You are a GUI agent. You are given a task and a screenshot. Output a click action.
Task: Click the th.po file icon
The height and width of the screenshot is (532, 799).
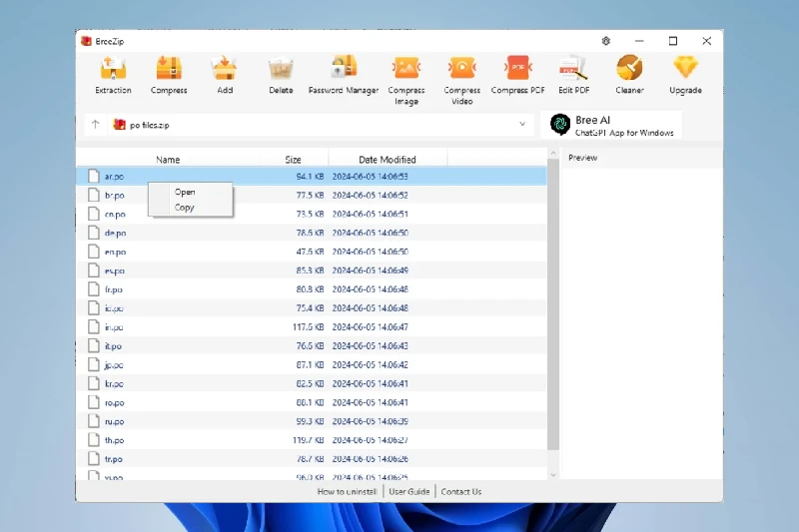point(93,440)
